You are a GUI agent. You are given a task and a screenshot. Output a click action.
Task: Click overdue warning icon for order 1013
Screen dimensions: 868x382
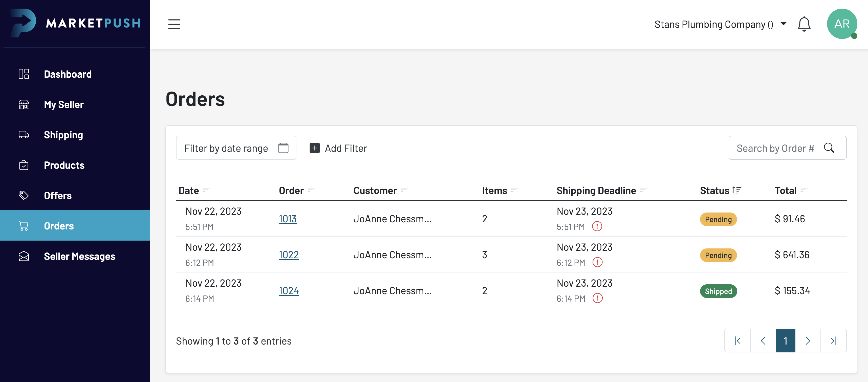point(597,226)
